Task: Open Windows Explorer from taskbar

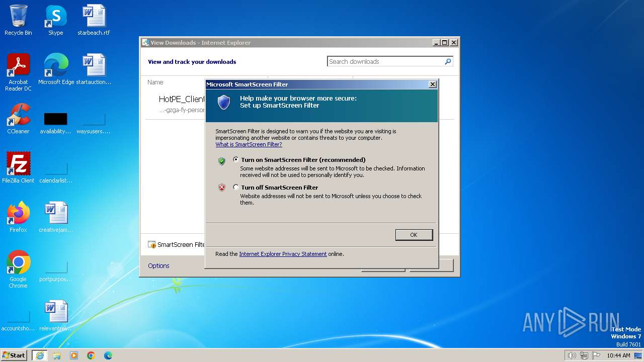Action: tap(57, 355)
